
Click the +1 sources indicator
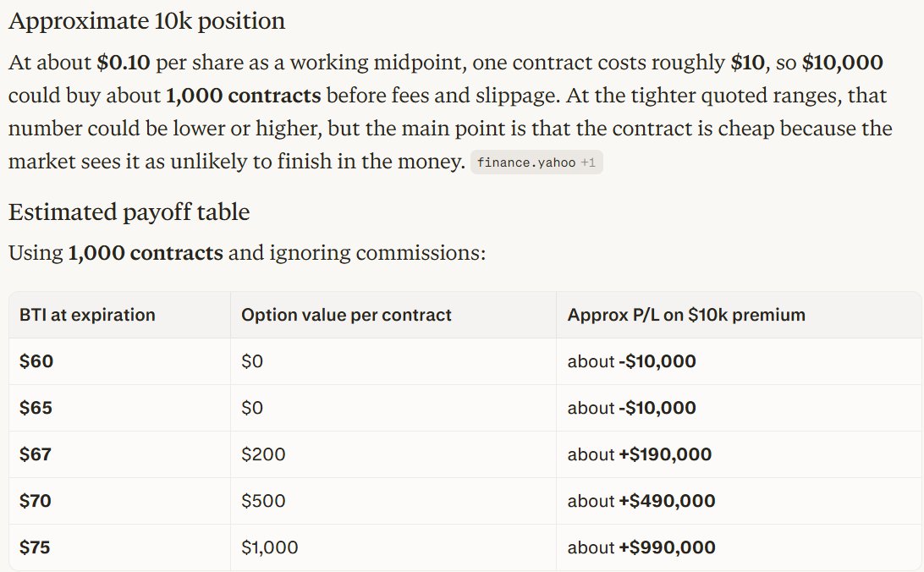click(588, 162)
